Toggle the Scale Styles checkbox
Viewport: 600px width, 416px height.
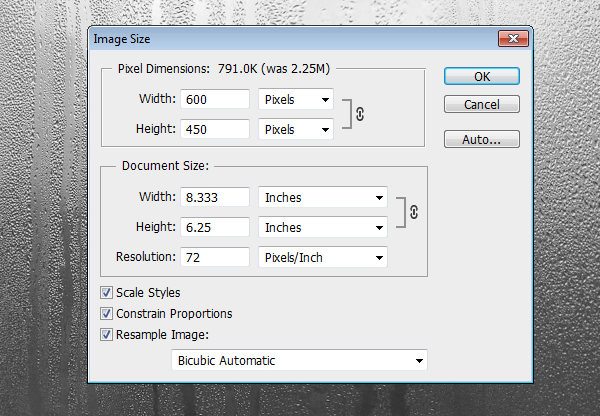coord(107,293)
